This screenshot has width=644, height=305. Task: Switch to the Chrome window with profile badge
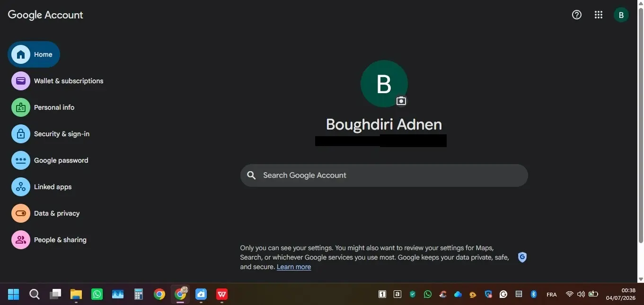[x=180, y=294]
